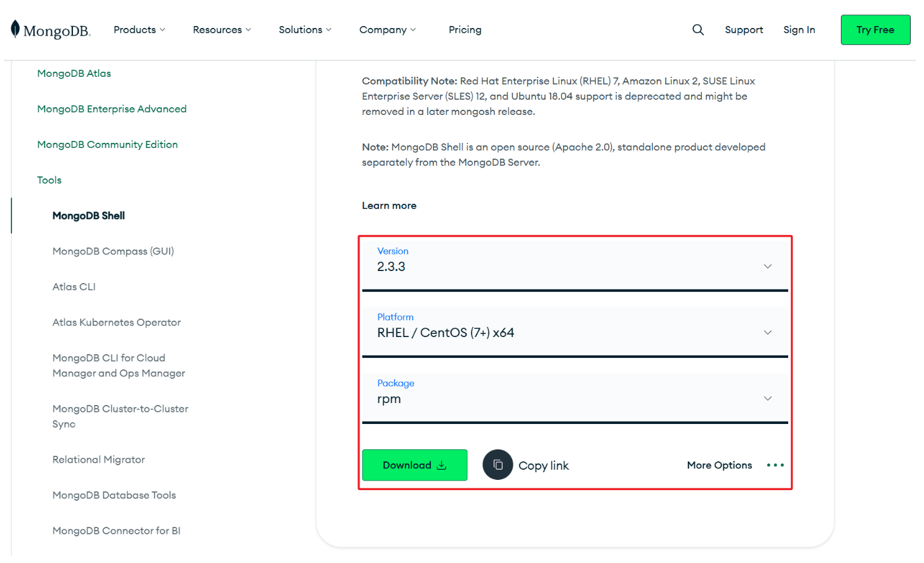Open the Version 2.3.3 dropdown
Image resolution: width=924 pixels, height=563 pixels.
click(575, 266)
